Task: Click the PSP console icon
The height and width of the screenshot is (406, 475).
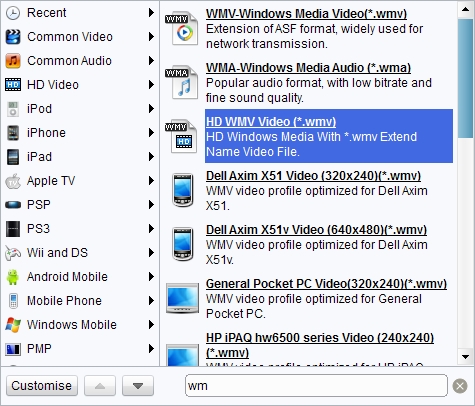Action: click(x=13, y=205)
